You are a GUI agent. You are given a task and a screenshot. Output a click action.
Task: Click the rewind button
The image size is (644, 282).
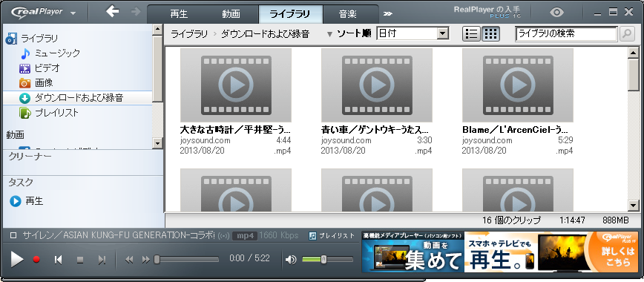(x=129, y=260)
